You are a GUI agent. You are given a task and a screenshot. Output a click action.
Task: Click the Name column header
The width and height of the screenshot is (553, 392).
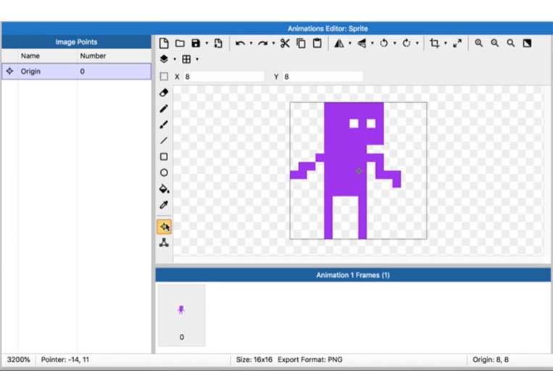30,56
